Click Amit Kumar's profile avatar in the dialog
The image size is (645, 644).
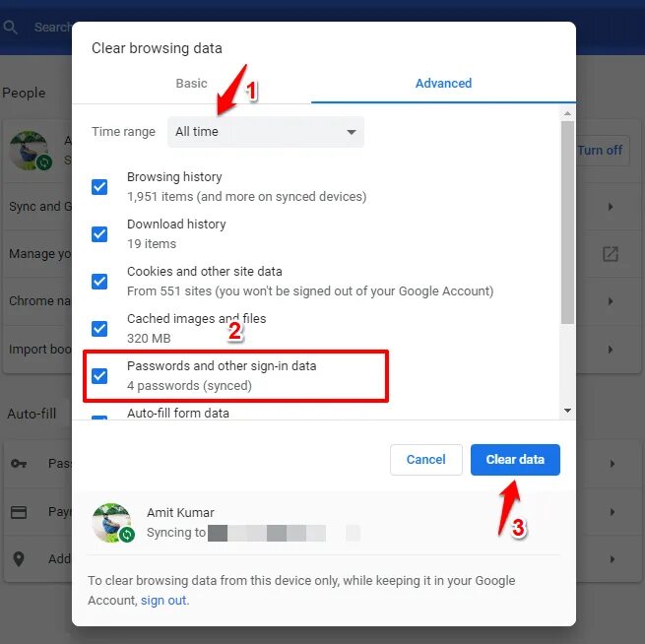point(112,523)
